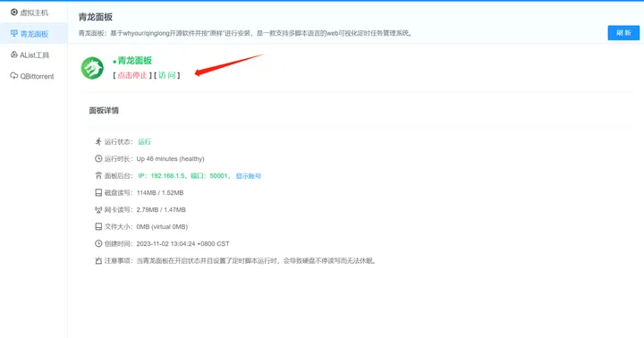Open the AList工具 sidebar entry
Viewport: 644px width, 338px height.
pos(30,55)
